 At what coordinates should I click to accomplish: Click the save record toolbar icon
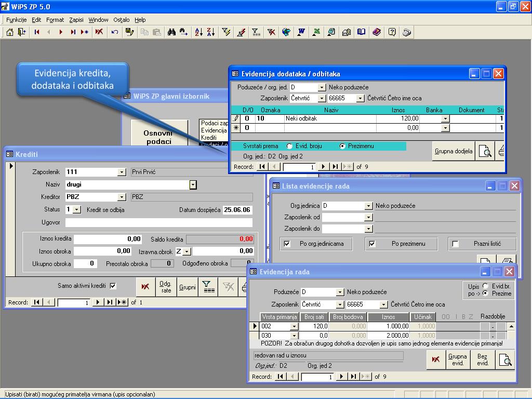click(129, 32)
